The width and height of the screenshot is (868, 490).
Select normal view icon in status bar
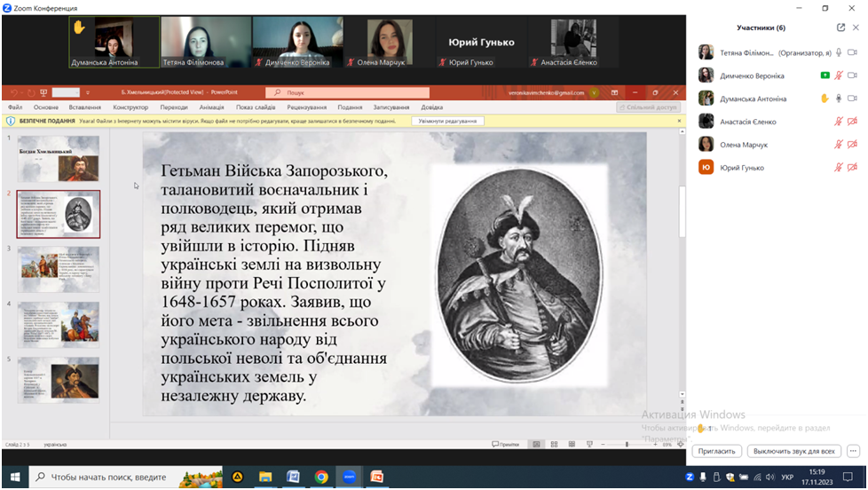click(536, 444)
